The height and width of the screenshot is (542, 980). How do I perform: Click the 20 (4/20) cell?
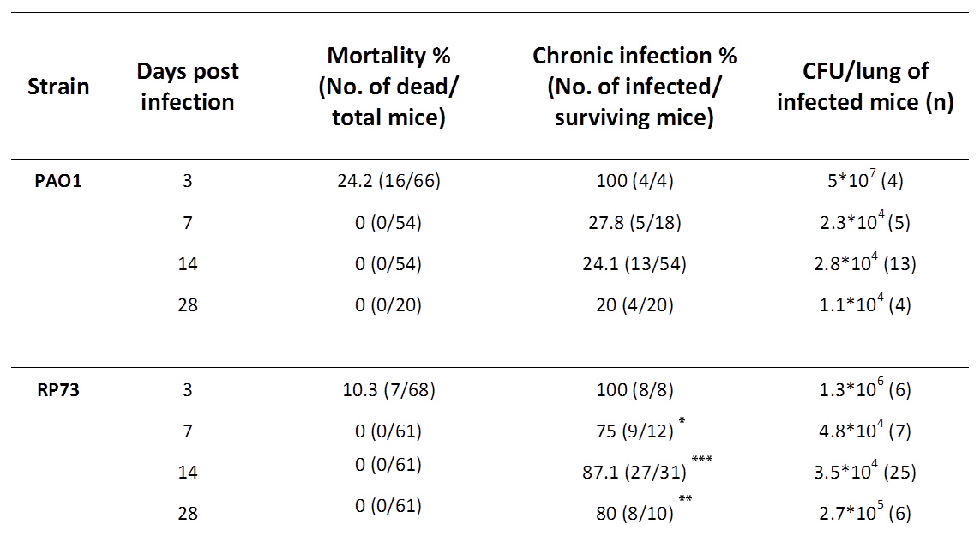coord(634,304)
